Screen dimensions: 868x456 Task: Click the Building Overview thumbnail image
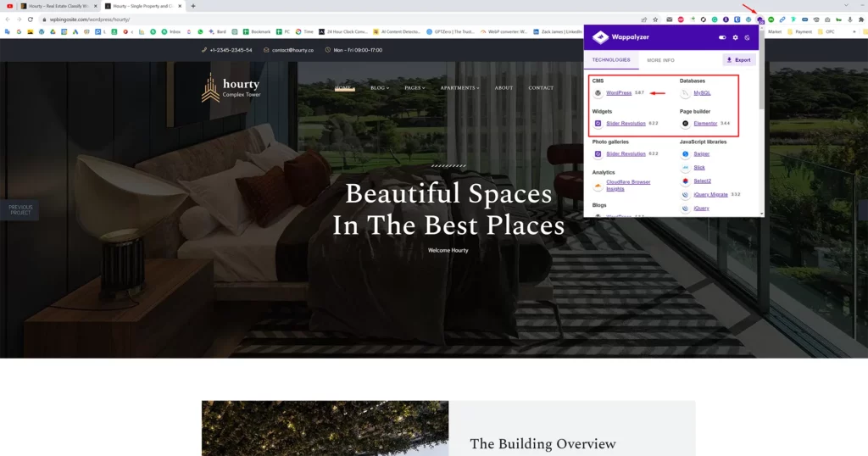tap(325, 428)
